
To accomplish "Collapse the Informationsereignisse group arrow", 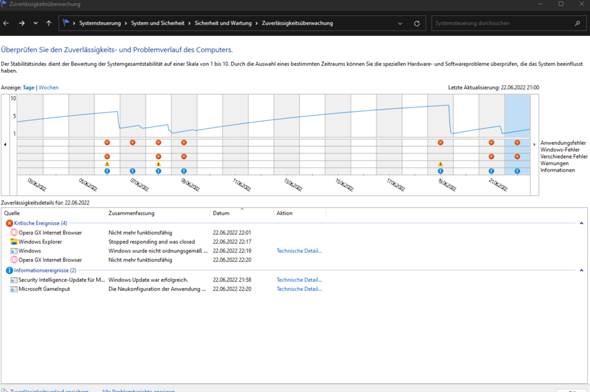I will (581, 270).
